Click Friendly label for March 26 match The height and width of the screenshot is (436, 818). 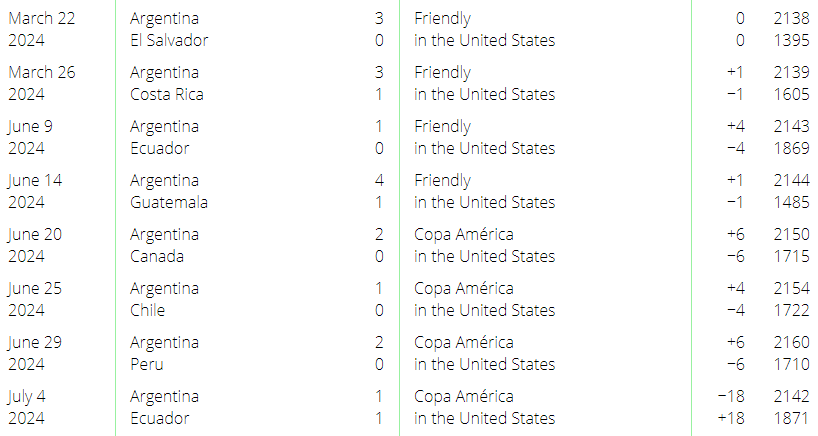tap(442, 72)
